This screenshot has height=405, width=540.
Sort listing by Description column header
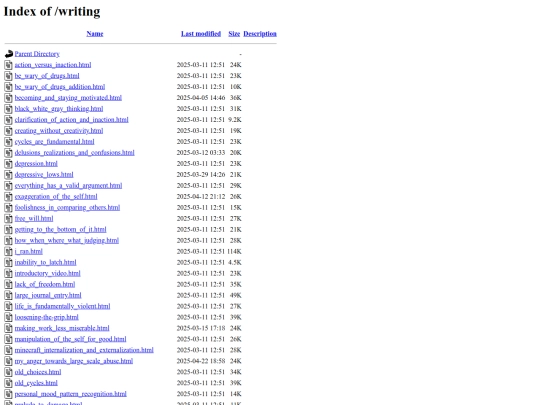[260, 34]
